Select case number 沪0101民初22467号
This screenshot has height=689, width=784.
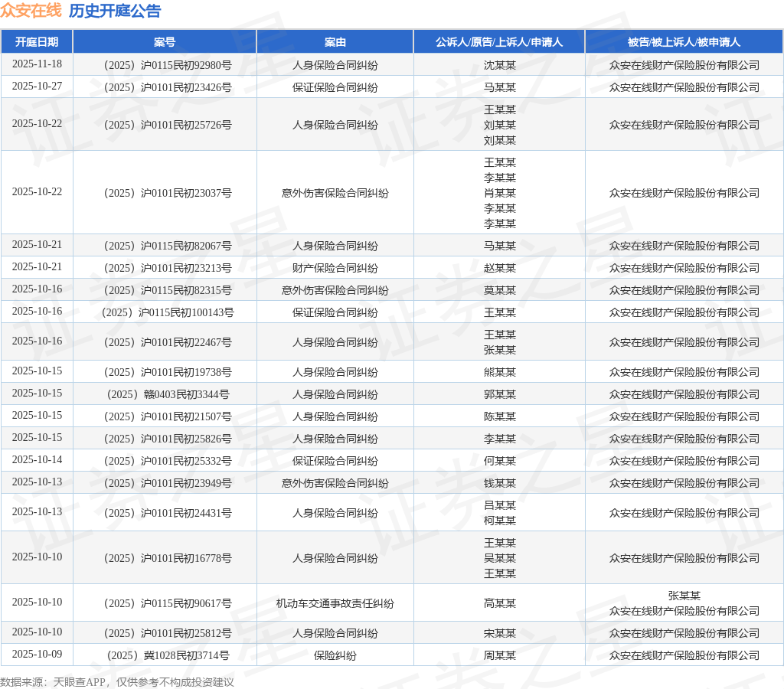[168, 342]
